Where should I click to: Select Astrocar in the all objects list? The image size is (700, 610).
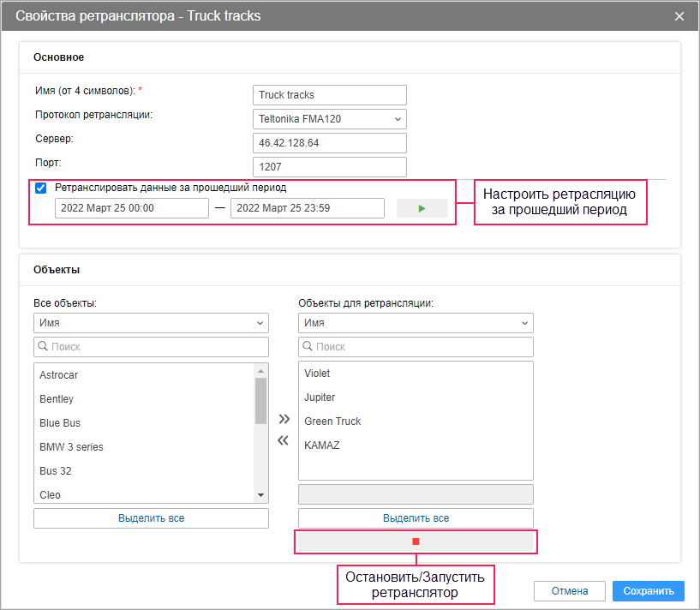59,375
